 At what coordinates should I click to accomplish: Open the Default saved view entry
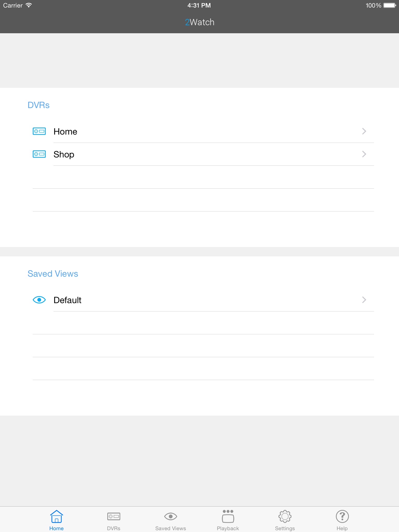[68, 300]
